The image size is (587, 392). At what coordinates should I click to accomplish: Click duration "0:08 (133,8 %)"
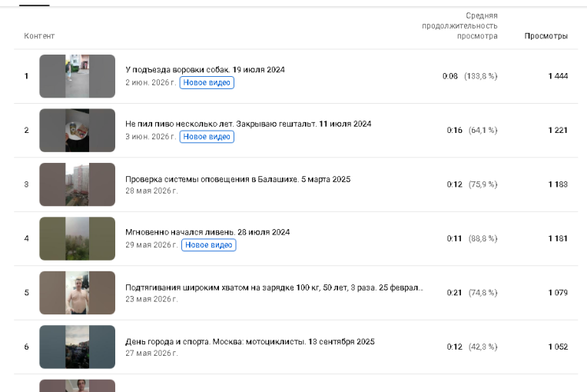(469, 76)
